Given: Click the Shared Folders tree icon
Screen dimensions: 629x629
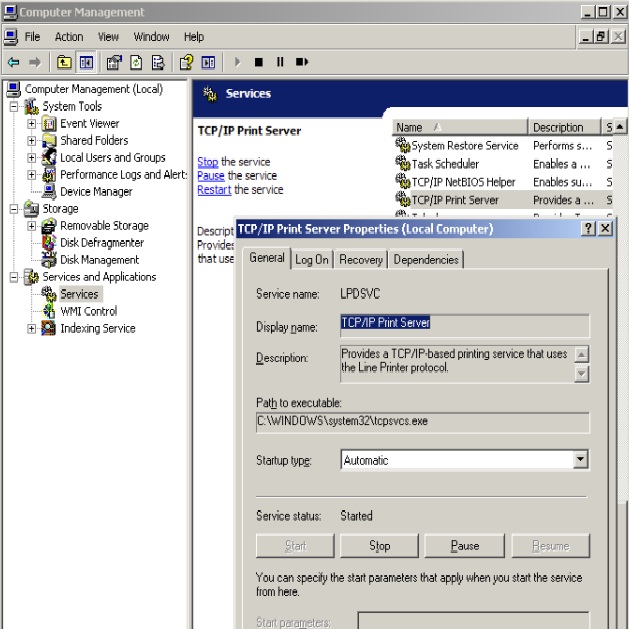Looking at the screenshot, I should point(49,140).
